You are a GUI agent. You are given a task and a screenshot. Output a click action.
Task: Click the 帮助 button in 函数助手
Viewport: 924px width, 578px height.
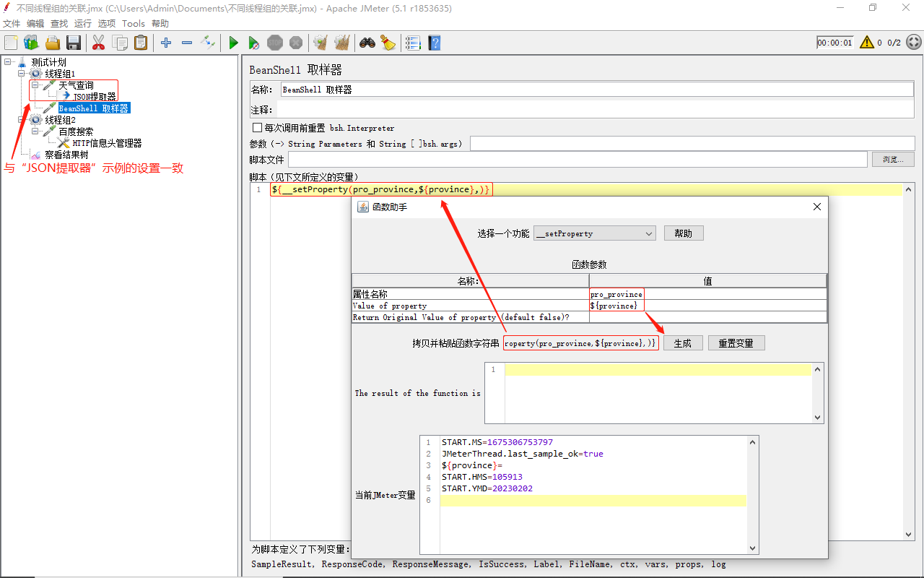(684, 233)
